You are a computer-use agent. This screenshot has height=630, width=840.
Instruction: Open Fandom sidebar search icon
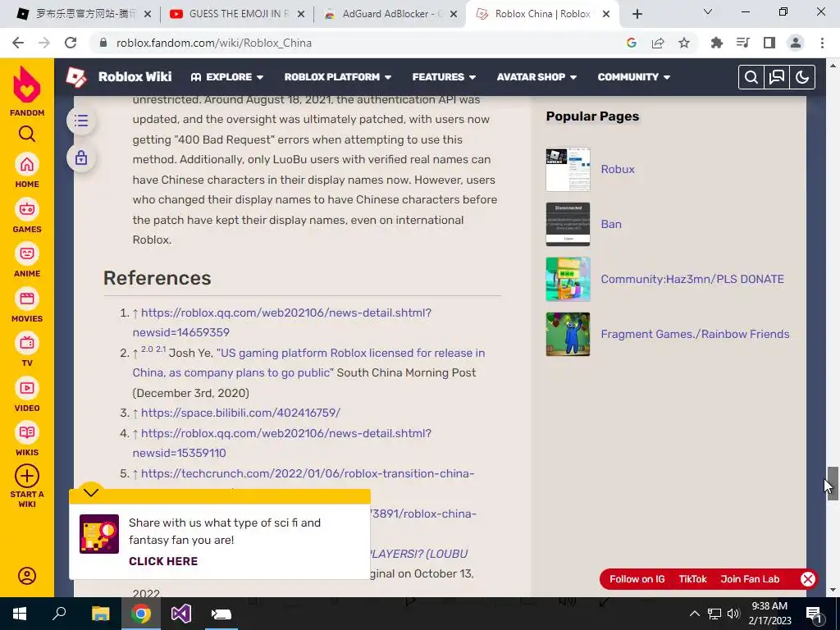click(27, 134)
